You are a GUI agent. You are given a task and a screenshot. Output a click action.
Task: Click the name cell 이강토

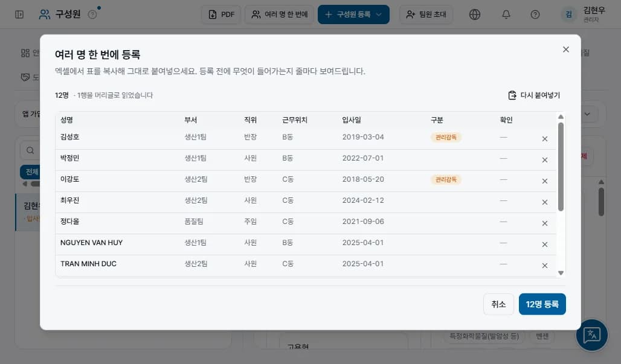point(69,179)
